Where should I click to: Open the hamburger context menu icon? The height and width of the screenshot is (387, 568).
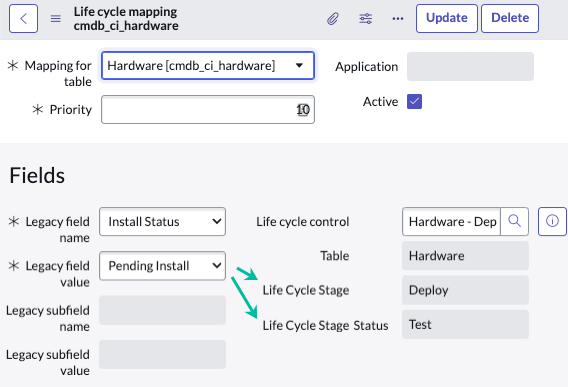coord(55,18)
